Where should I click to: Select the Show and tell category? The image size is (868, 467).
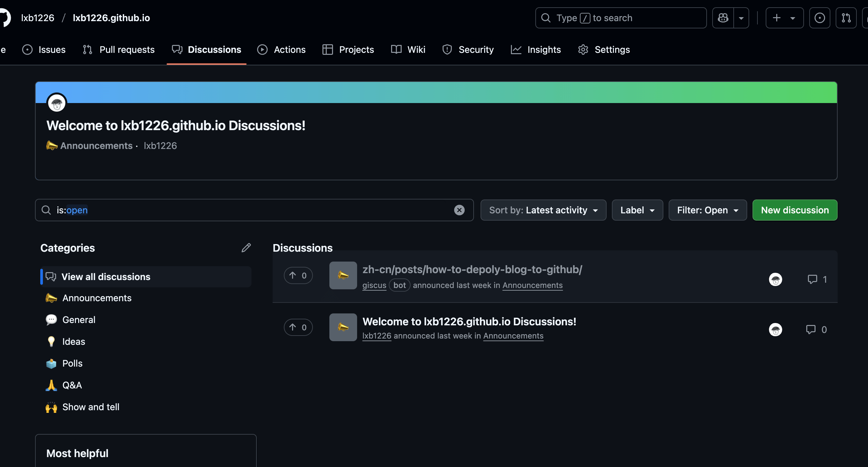pos(146,407)
